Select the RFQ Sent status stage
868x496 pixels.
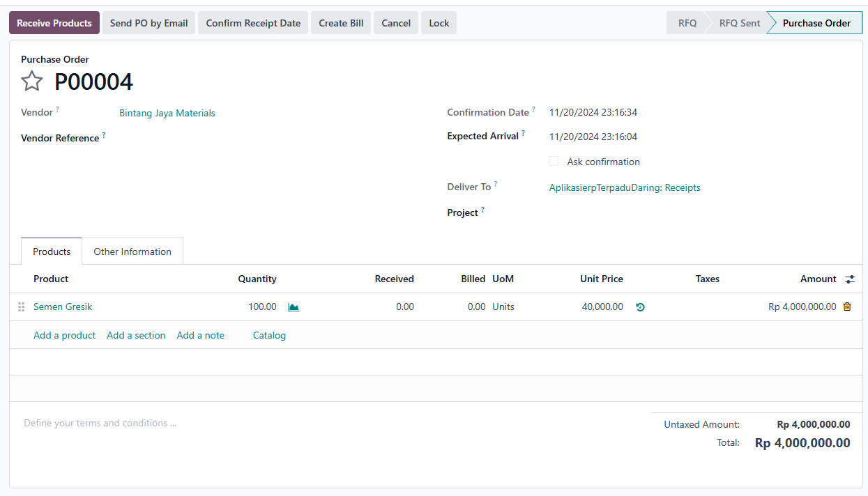740,23
